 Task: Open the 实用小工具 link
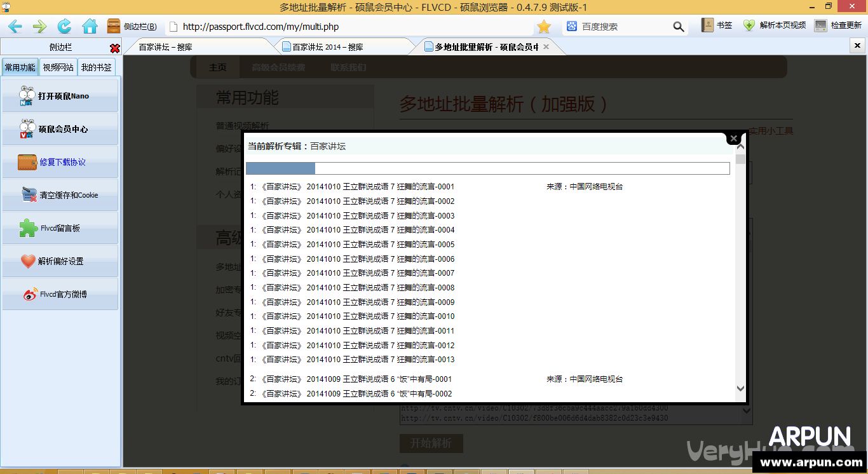tap(770, 131)
